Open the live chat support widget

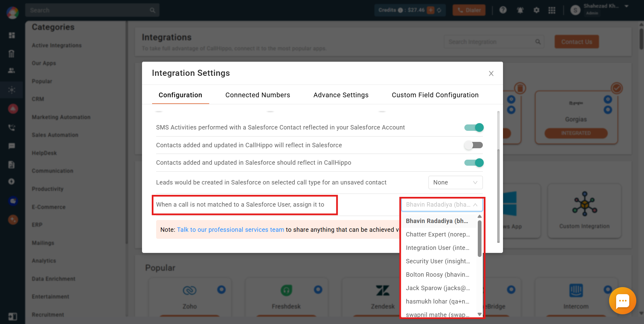click(623, 301)
